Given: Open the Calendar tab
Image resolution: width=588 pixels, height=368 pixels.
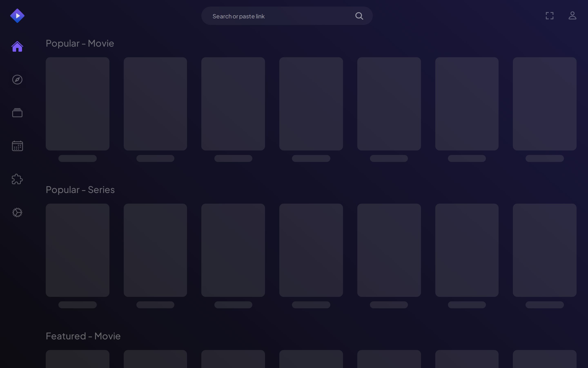Looking at the screenshot, I should pyautogui.click(x=17, y=146).
